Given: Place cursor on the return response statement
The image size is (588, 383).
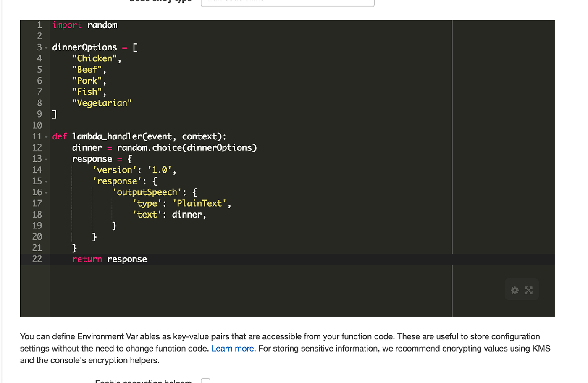Looking at the screenshot, I should click(109, 259).
